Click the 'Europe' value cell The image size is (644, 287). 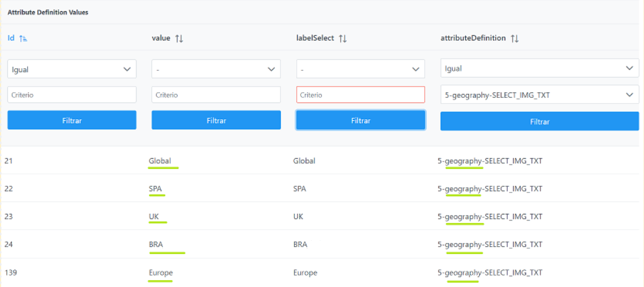[x=161, y=272]
